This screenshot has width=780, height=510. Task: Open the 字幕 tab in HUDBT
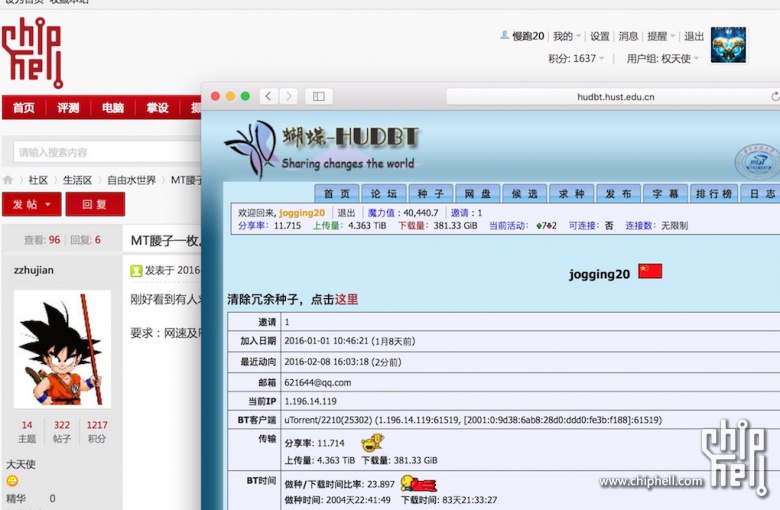[665, 194]
